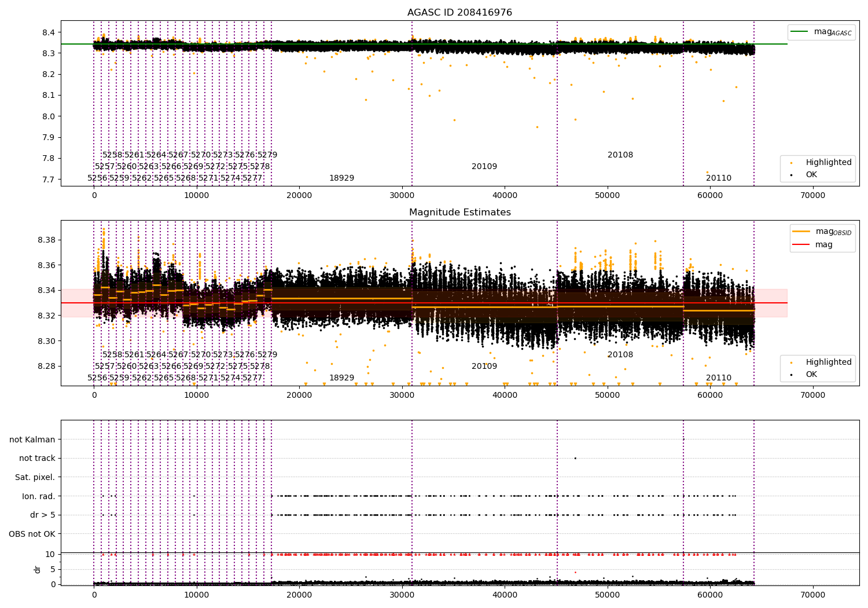Viewport: 868px width, 608px height.
Task: Click obsid label 5279 in Magnitude Estimates plot
Action: click(x=267, y=355)
